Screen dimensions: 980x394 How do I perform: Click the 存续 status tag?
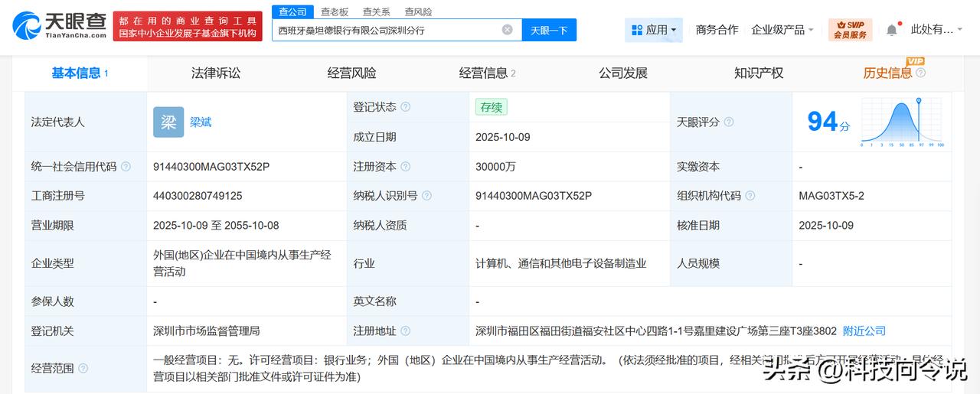tap(491, 107)
